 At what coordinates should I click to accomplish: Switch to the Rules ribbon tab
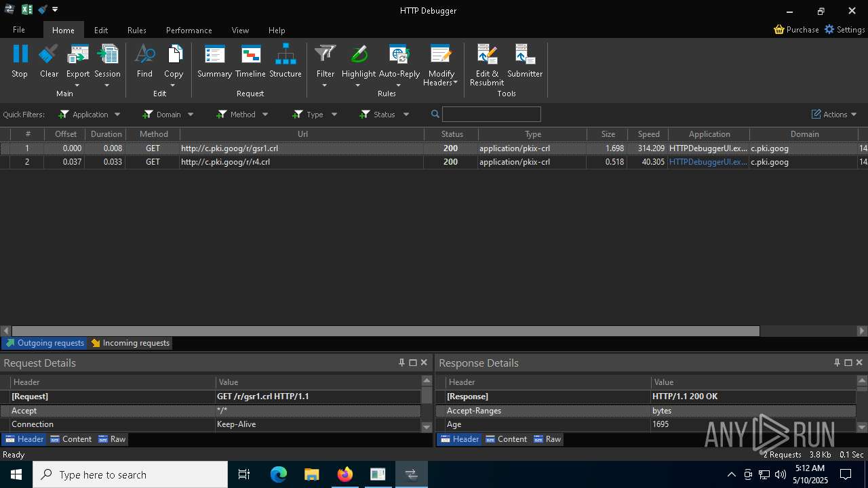click(137, 30)
